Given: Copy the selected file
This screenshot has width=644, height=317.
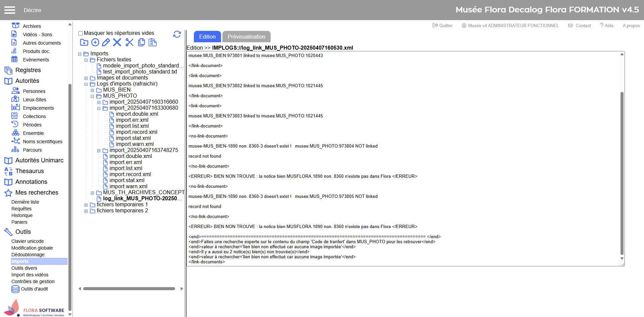Looking at the screenshot, I should 142,42.
